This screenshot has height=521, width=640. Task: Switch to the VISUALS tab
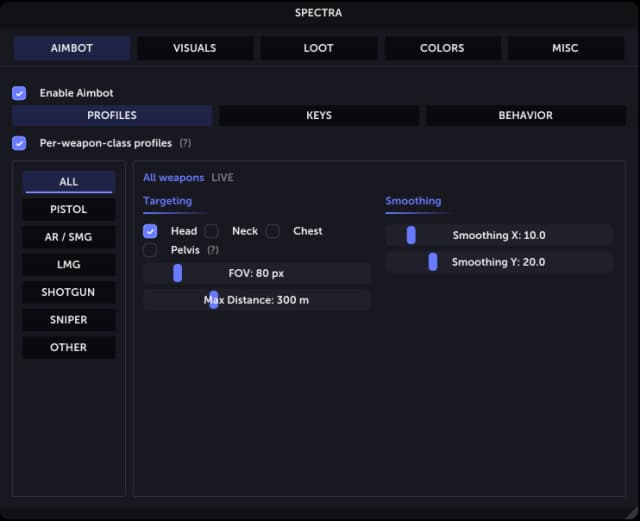point(195,48)
